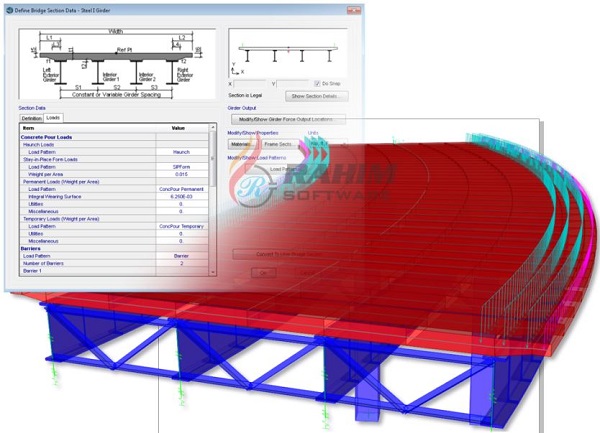Select the Haunch Loads row

click(114, 145)
